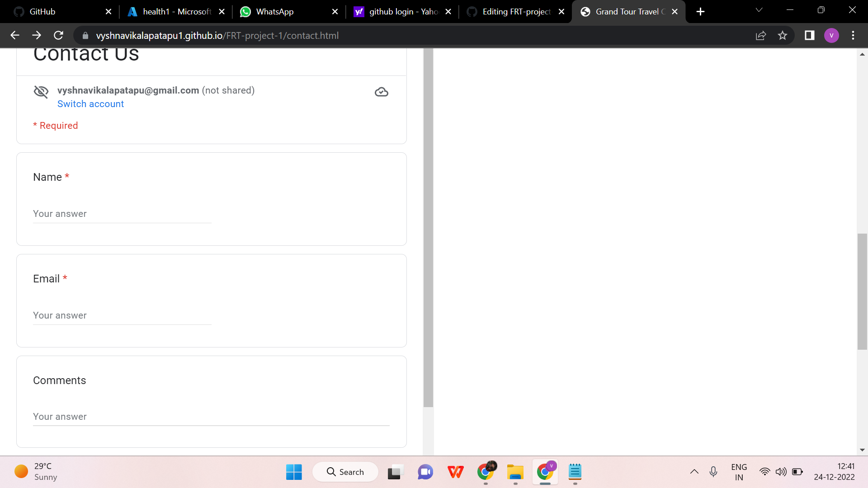This screenshot has width=868, height=488.
Task: Open Teams chat taskbar icon
Action: point(425,472)
